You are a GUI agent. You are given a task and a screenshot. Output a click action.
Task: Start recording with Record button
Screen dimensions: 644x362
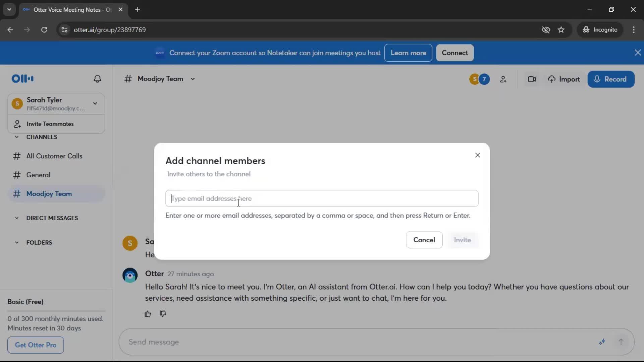pyautogui.click(x=611, y=79)
